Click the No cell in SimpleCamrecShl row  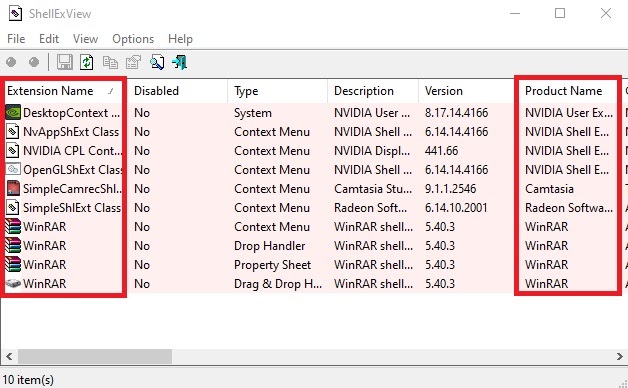click(x=142, y=189)
